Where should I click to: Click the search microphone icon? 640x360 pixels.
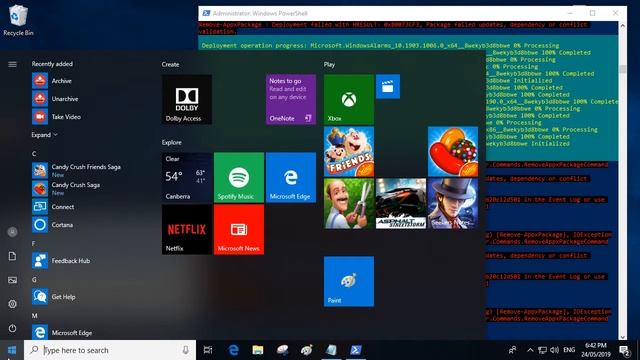[186, 350]
